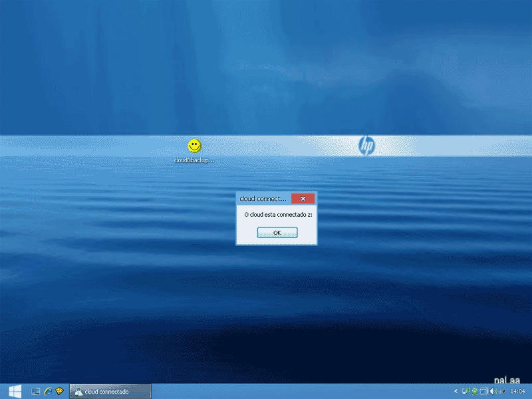Open the blue window tray icon
The image size is (532, 399).
(x=484, y=392)
